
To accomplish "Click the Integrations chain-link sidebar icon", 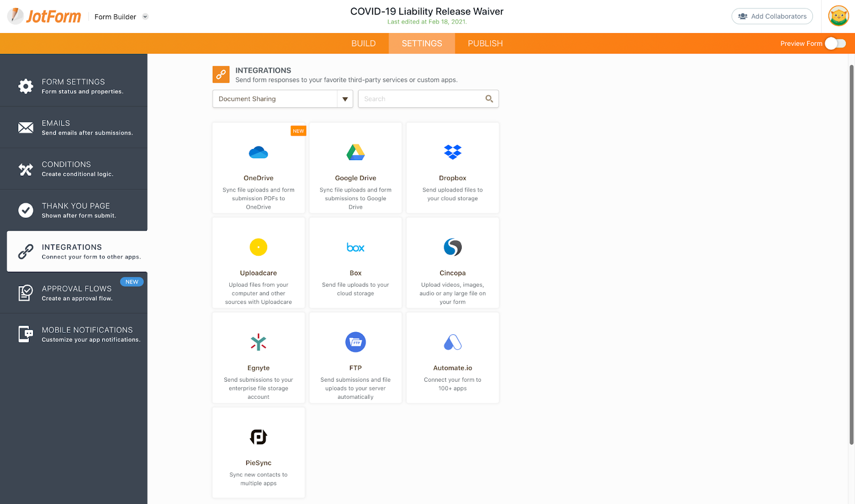I will pyautogui.click(x=26, y=251).
